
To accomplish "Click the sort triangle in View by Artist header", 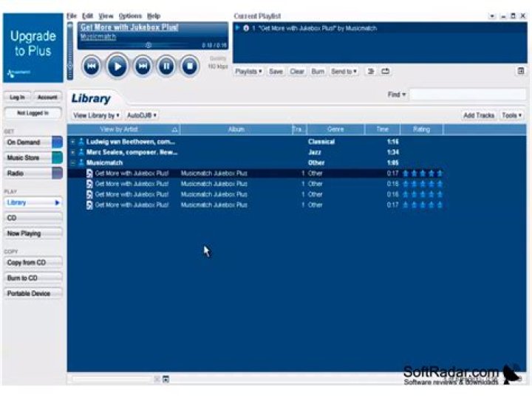I will [174, 129].
